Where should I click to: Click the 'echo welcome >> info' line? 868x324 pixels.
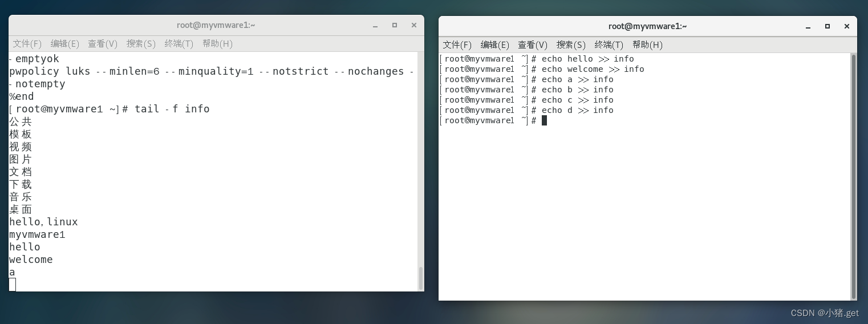coord(542,69)
